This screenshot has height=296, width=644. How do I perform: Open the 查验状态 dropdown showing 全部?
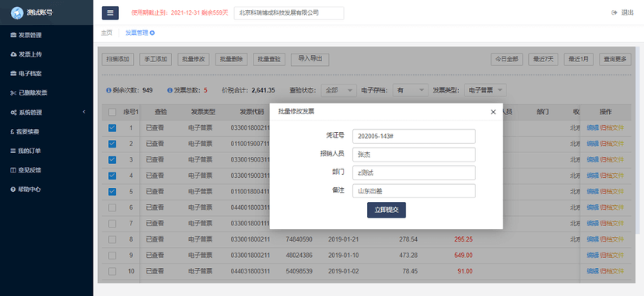(339, 90)
